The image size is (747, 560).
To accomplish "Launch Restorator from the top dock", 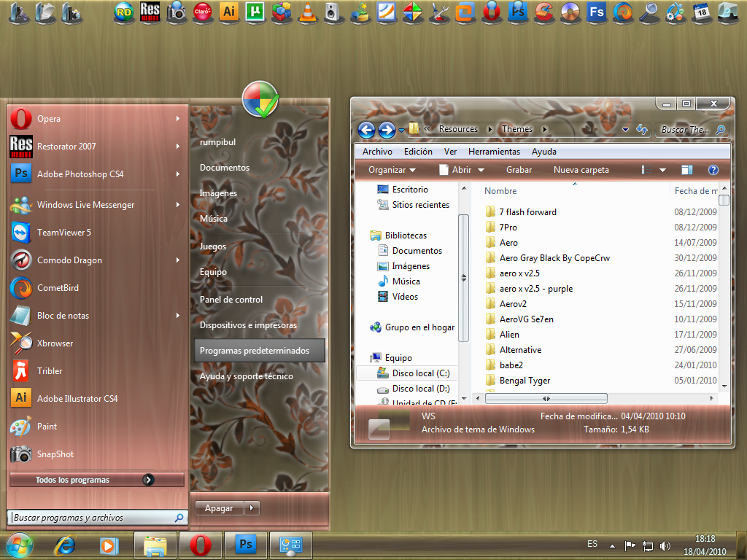I will 150,12.
